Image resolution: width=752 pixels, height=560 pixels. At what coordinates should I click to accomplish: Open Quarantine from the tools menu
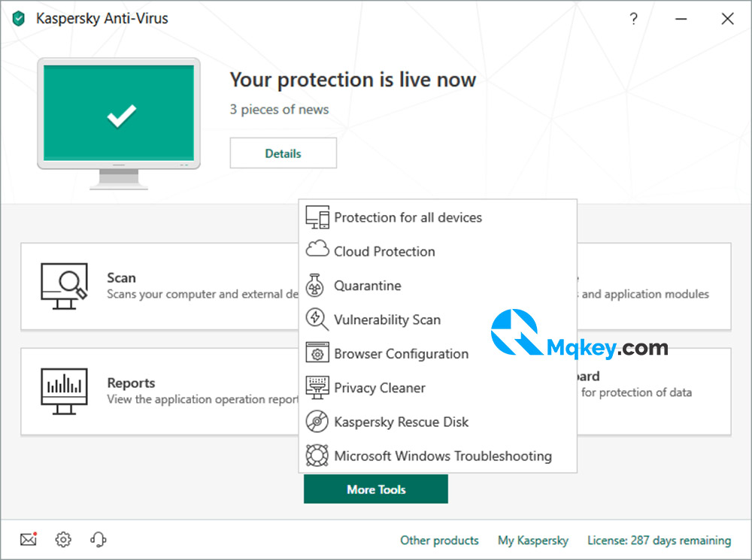pyautogui.click(x=438, y=286)
